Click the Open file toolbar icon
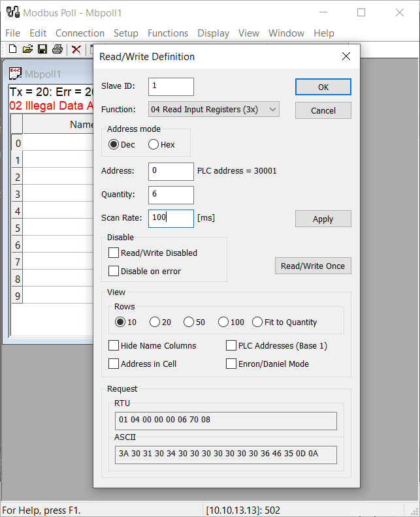This screenshot has height=517, width=420. point(27,49)
